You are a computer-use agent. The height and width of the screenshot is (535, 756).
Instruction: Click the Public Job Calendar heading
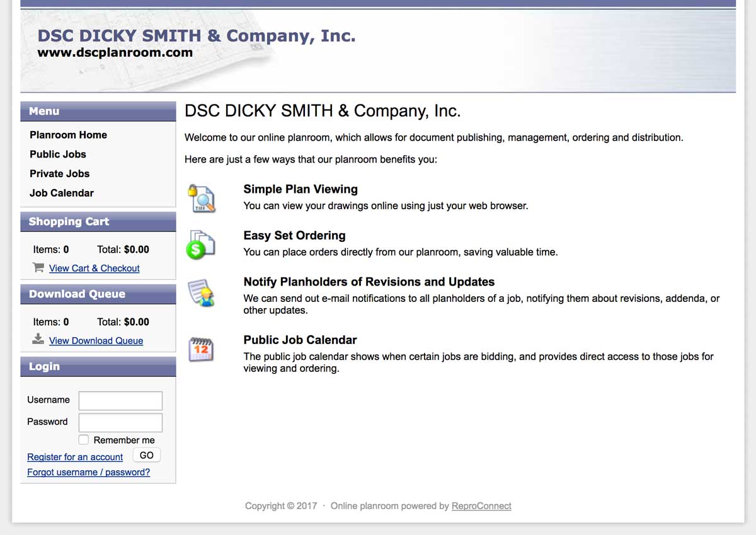coord(301,340)
